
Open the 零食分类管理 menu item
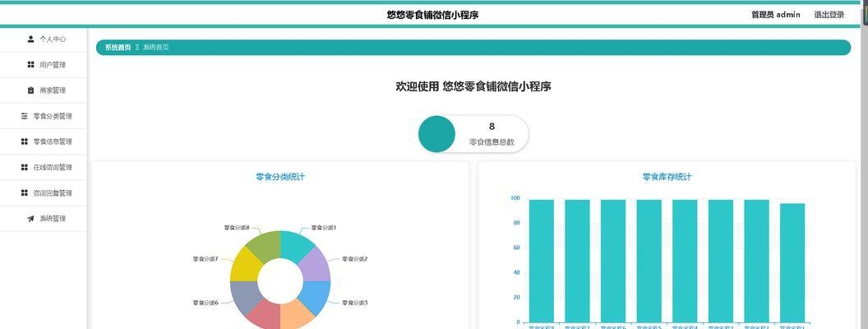click(x=44, y=116)
